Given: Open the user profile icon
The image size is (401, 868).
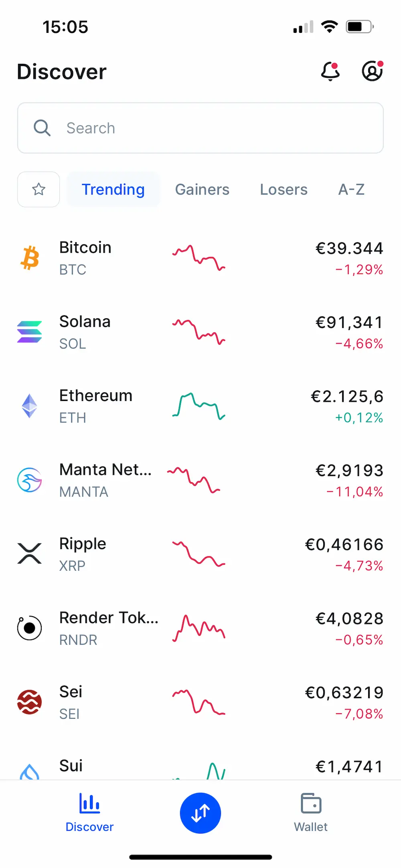Looking at the screenshot, I should pyautogui.click(x=372, y=72).
